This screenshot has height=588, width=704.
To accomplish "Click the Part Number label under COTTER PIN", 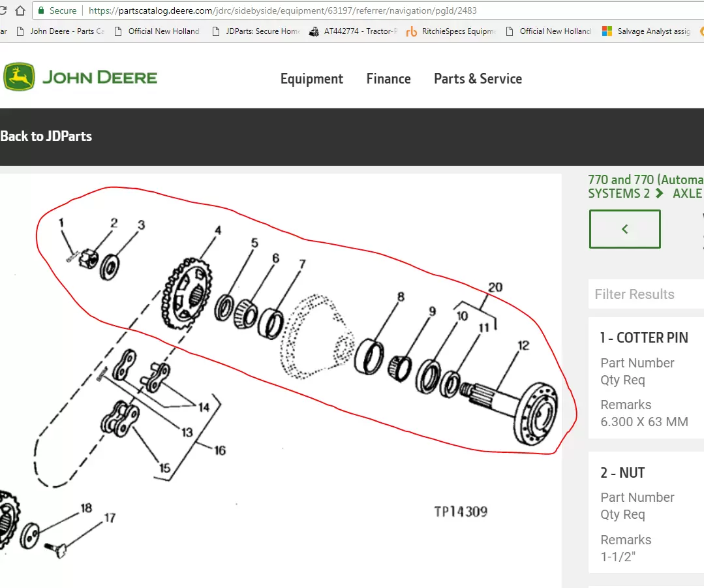I will 637,363.
